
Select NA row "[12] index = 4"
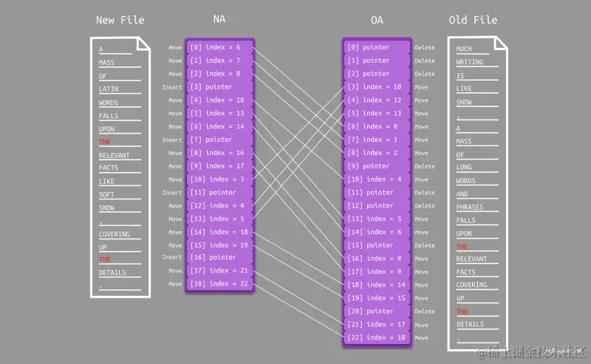click(x=219, y=205)
